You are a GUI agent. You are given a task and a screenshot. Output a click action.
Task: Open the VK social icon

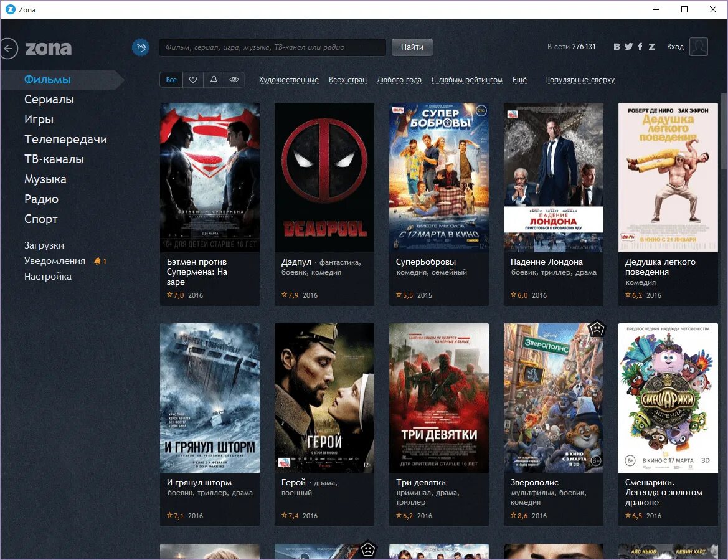click(x=617, y=47)
